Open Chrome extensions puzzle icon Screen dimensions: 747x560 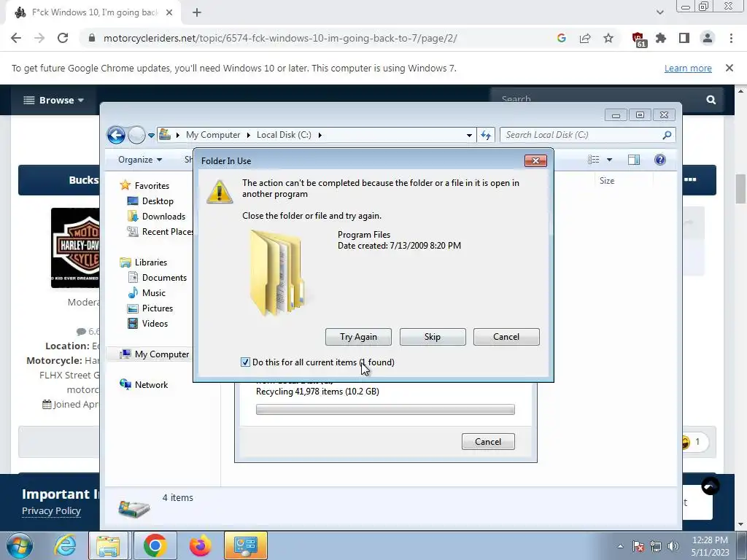(x=661, y=38)
